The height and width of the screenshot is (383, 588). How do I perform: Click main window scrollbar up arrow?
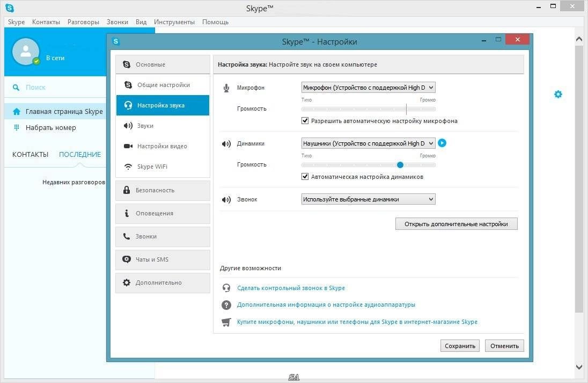tap(579, 39)
